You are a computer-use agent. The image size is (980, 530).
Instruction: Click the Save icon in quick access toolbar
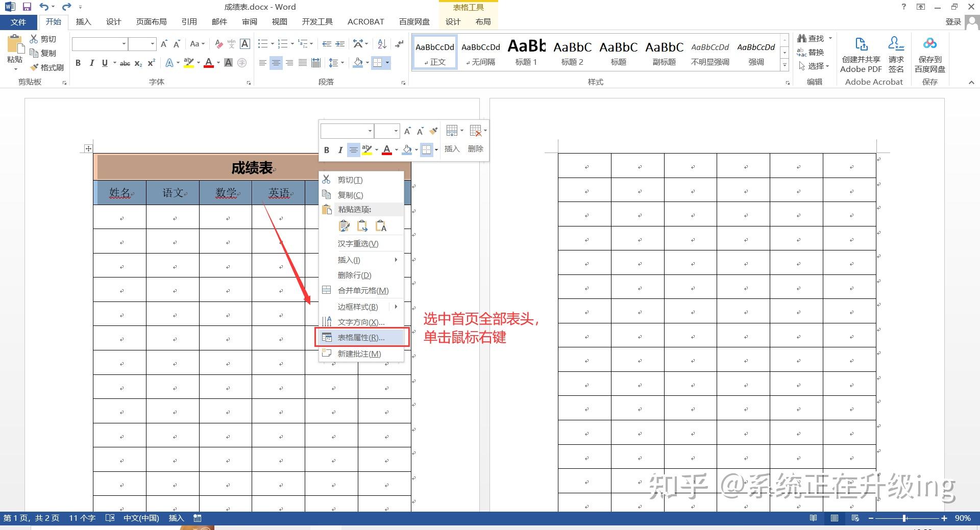coord(27,7)
